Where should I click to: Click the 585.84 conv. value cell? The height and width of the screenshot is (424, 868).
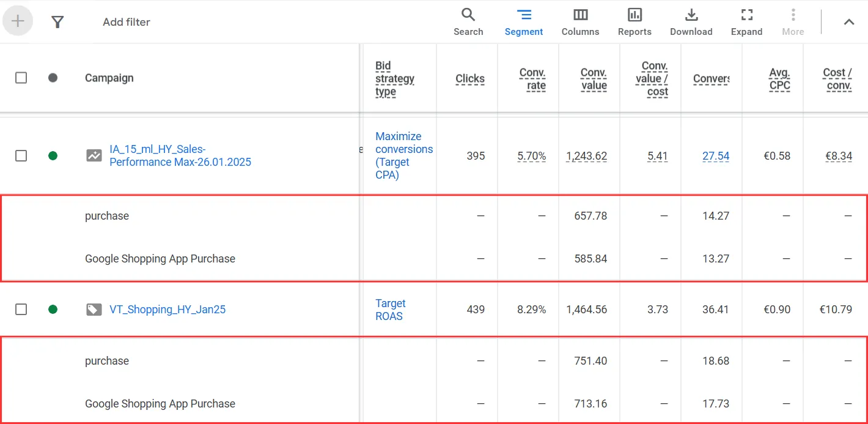(x=591, y=259)
